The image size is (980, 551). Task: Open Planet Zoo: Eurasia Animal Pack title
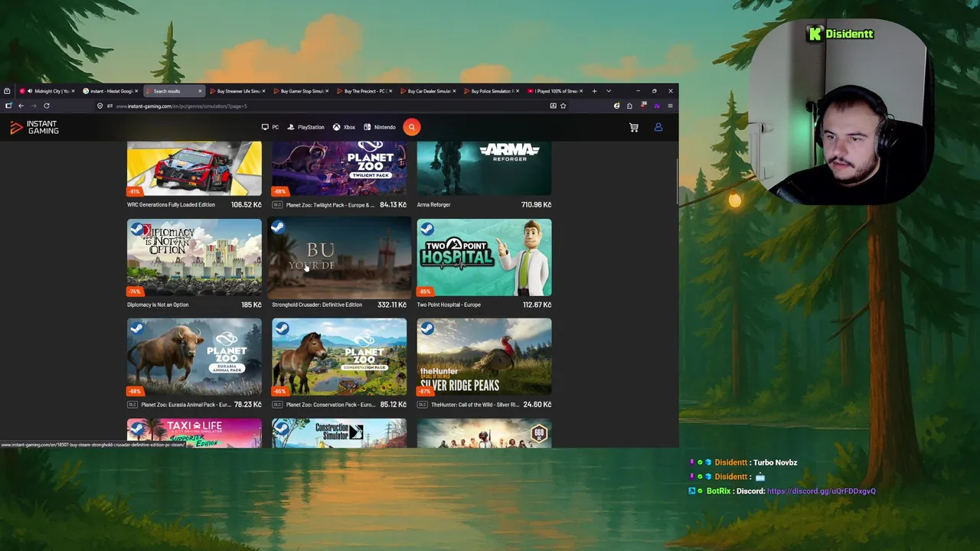tap(186, 405)
